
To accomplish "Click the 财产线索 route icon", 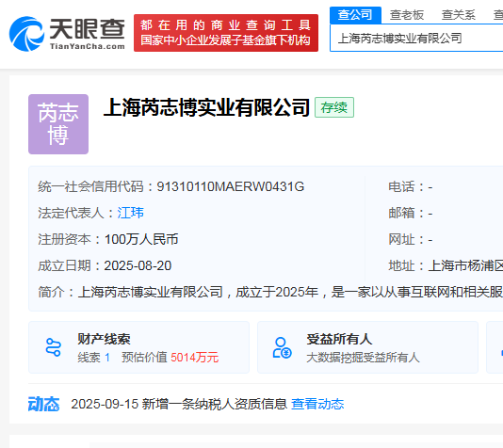I will click(x=53, y=347).
